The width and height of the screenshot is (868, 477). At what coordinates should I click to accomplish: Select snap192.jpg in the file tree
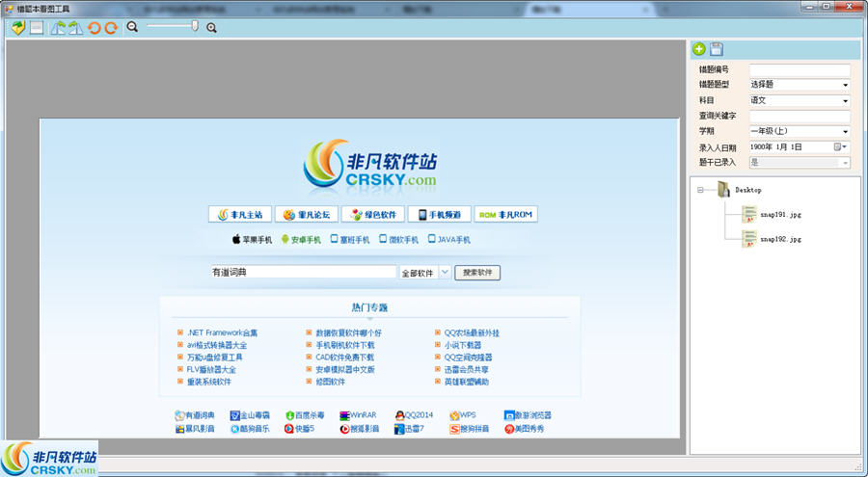click(780, 240)
